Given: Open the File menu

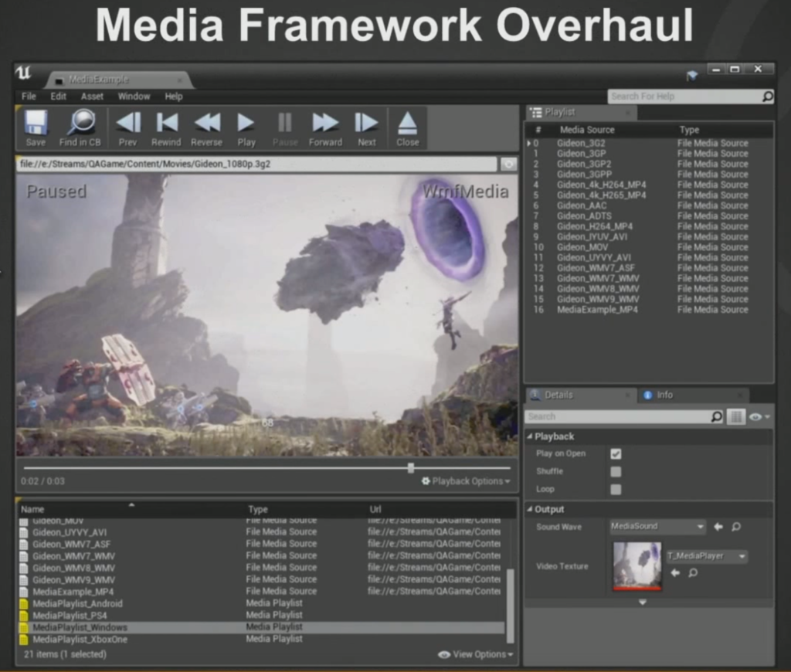Looking at the screenshot, I should (x=29, y=97).
